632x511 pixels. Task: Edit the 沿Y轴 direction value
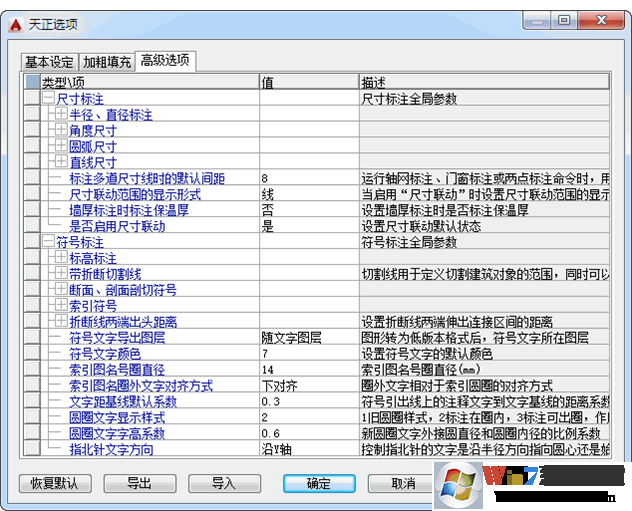(309, 449)
